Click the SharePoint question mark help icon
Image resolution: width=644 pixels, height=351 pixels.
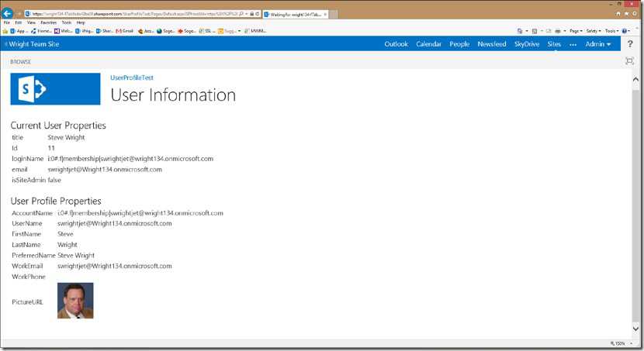(630, 44)
